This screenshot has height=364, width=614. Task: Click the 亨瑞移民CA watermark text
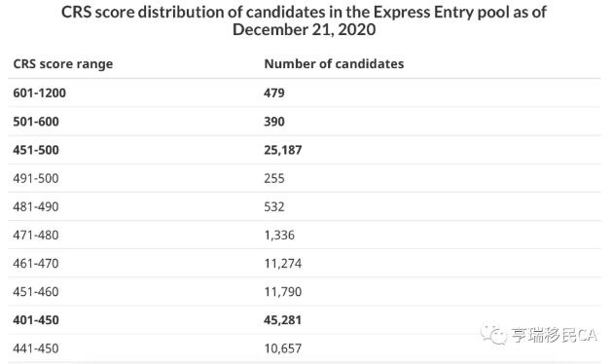click(554, 336)
